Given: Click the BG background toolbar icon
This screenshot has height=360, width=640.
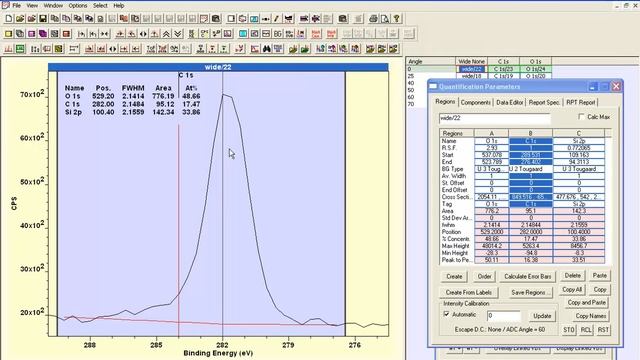Looking at the screenshot, I should [x=278, y=34].
